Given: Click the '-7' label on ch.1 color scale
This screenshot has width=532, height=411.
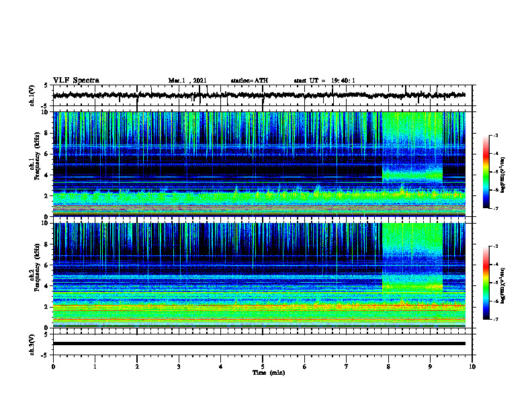Looking at the screenshot, I should pyautogui.click(x=496, y=208).
